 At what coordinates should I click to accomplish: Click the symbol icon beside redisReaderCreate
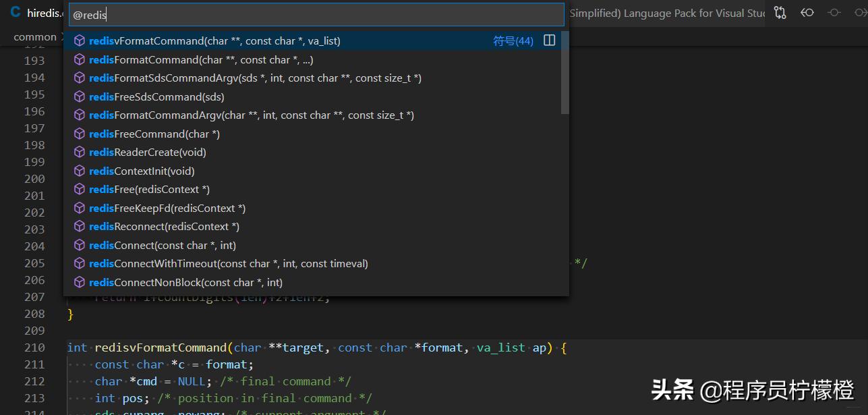79,152
